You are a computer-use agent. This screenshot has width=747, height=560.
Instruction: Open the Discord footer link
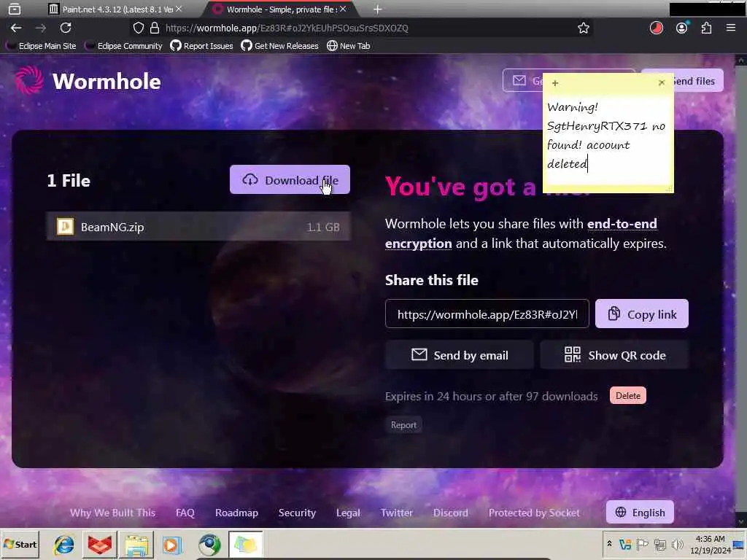[450, 513]
